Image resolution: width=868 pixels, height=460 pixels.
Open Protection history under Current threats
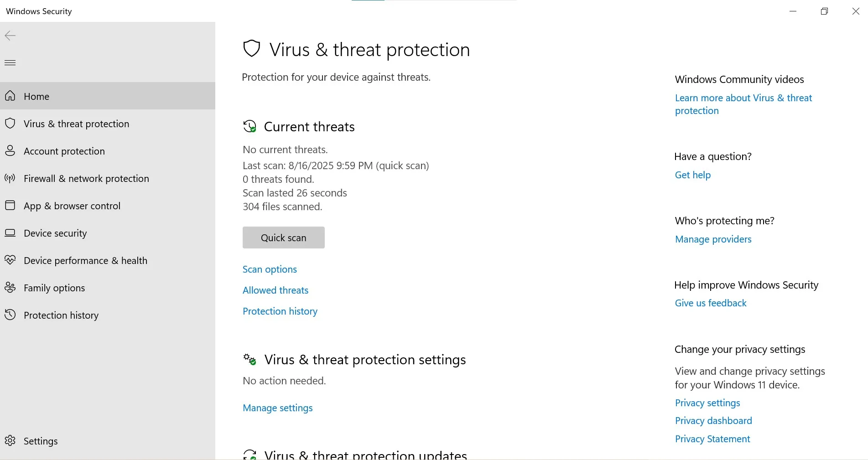click(x=280, y=311)
